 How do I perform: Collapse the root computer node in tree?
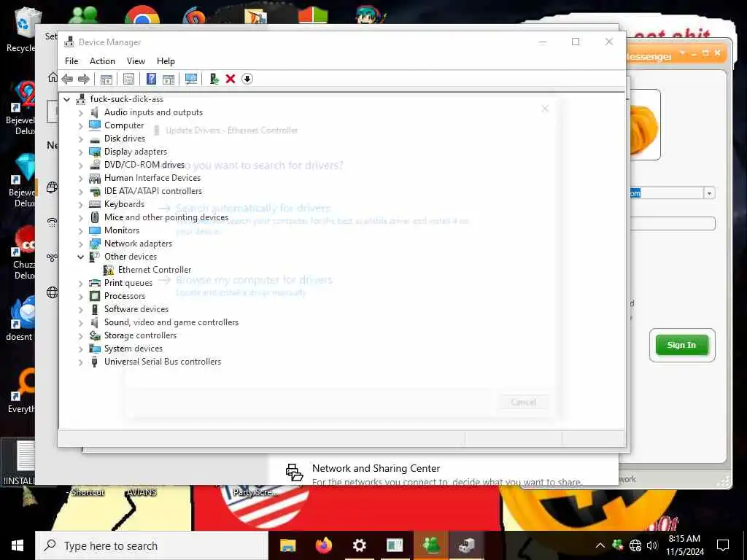[x=67, y=99]
